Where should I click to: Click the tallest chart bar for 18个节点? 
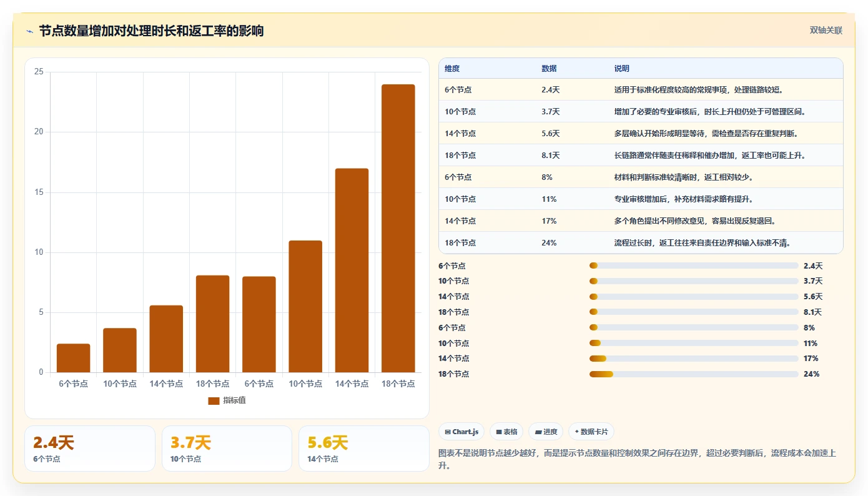pos(398,229)
